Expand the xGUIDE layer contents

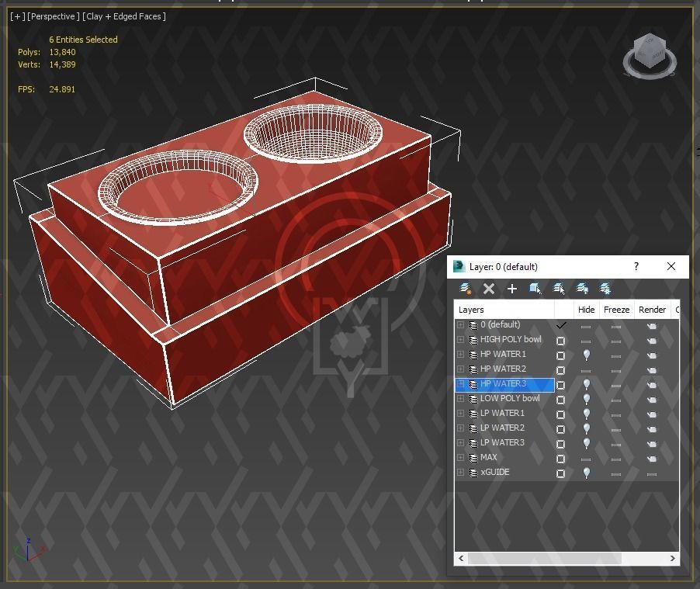[461, 473]
